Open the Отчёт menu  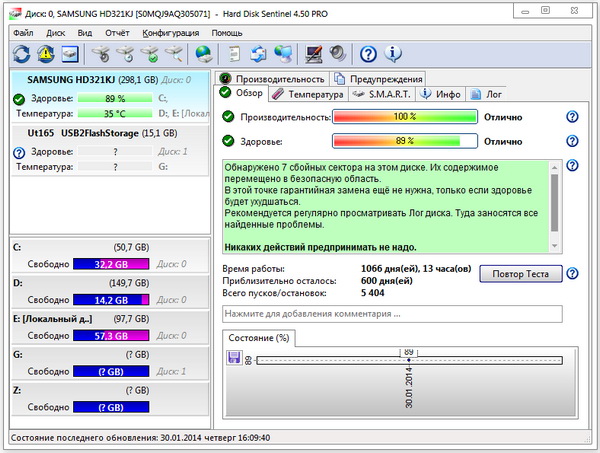pyautogui.click(x=116, y=32)
